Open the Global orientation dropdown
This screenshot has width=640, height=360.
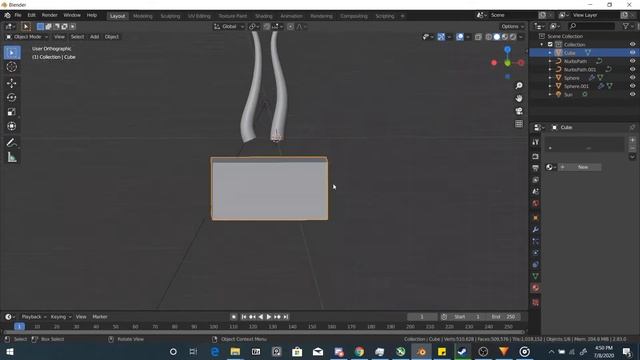pyautogui.click(x=229, y=27)
